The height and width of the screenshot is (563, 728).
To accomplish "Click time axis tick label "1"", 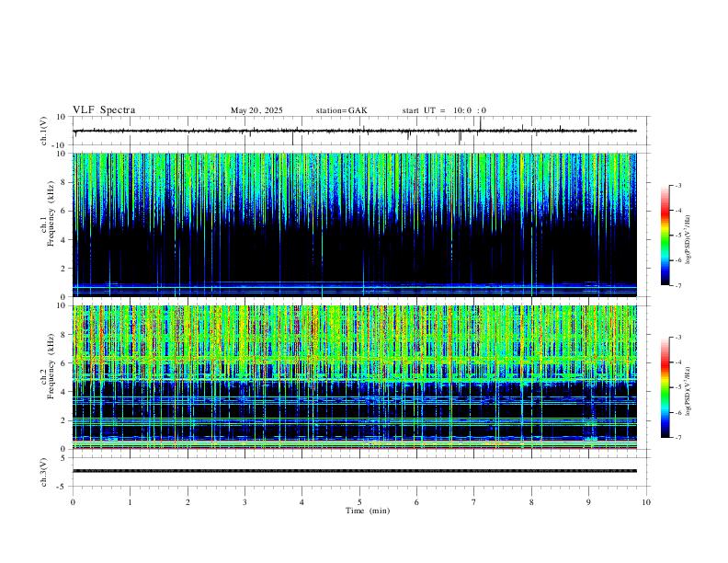I will [x=131, y=502].
